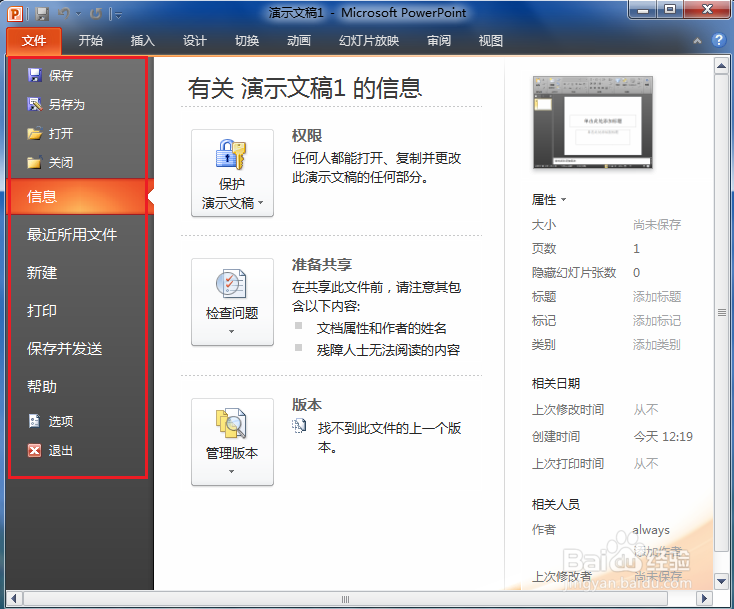734x609 pixels.
Task: Click the 准备共享 heading text
Action: click(322, 265)
